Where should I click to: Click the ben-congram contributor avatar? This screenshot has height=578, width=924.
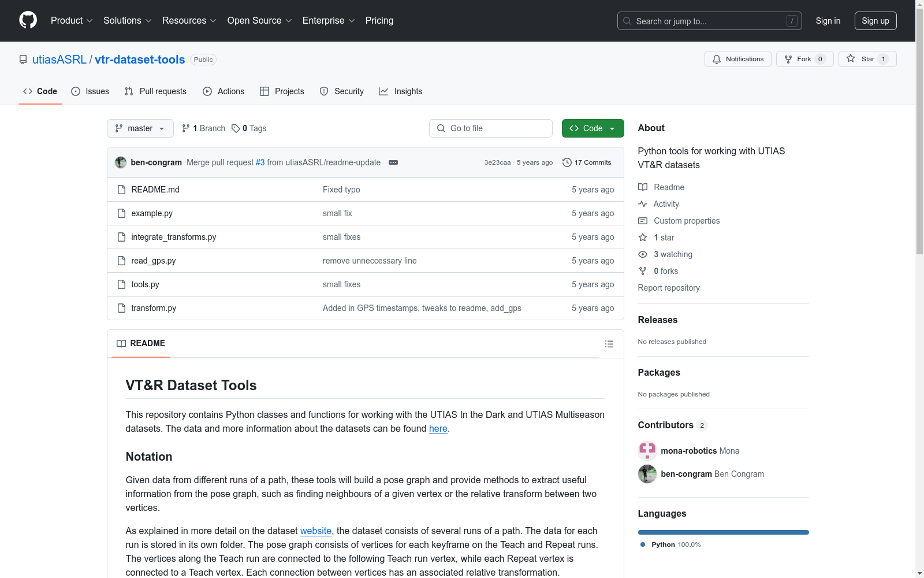coord(647,474)
